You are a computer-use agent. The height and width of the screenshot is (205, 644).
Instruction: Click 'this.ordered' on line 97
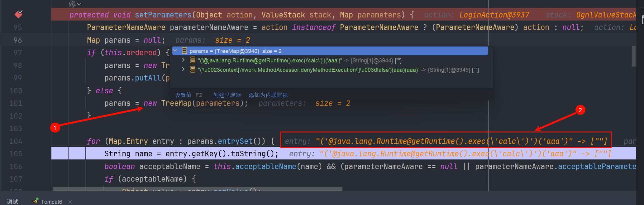pyautogui.click(x=131, y=53)
